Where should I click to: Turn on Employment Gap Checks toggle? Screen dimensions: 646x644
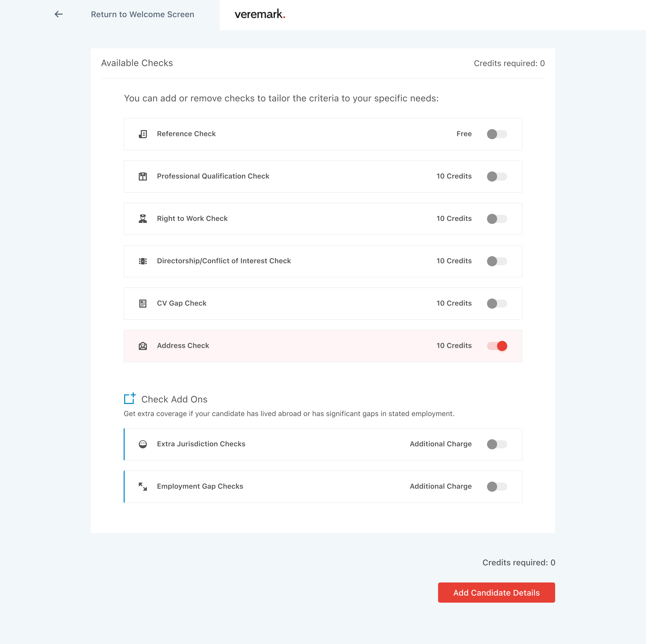497,487
